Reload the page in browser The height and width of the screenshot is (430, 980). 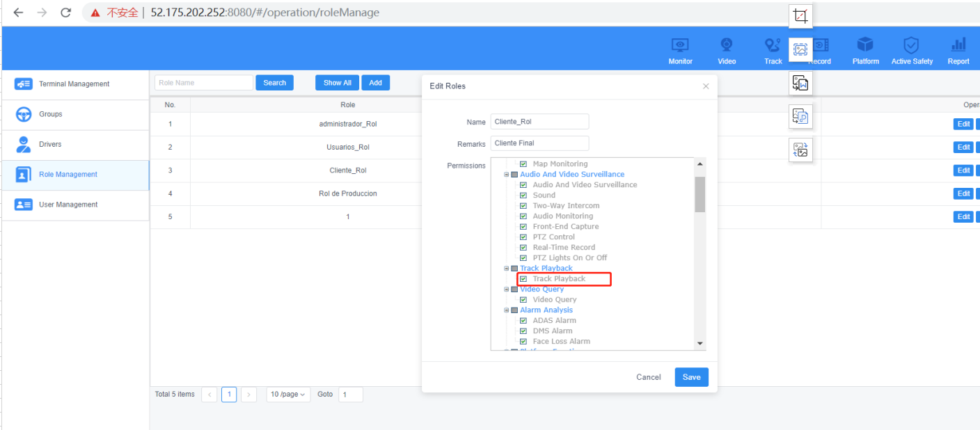(66, 13)
